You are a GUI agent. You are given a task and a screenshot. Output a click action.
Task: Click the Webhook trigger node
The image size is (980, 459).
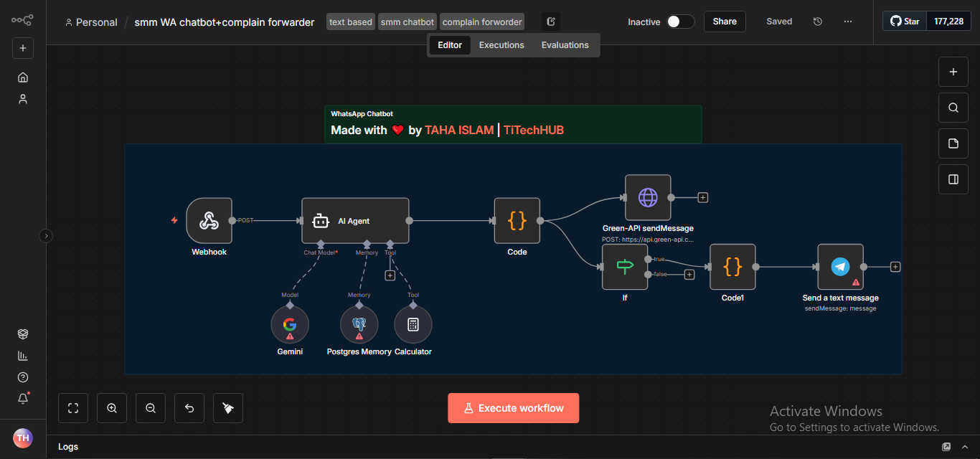click(x=209, y=221)
